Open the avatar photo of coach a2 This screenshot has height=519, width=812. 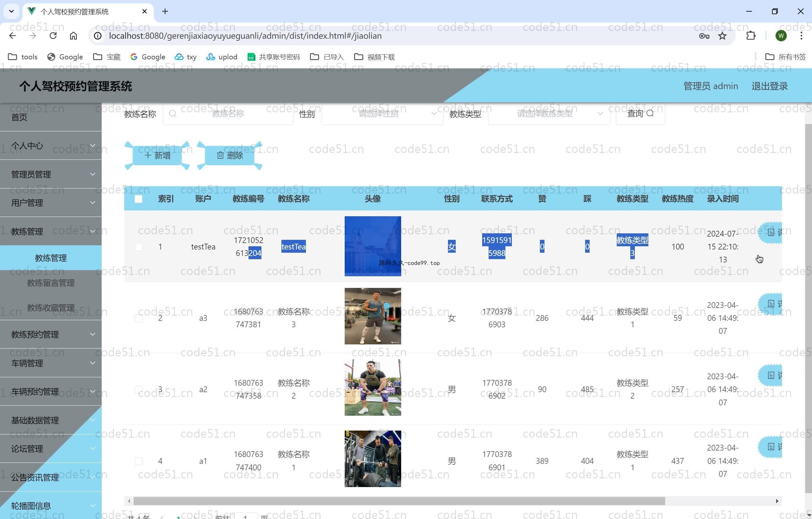click(x=373, y=388)
